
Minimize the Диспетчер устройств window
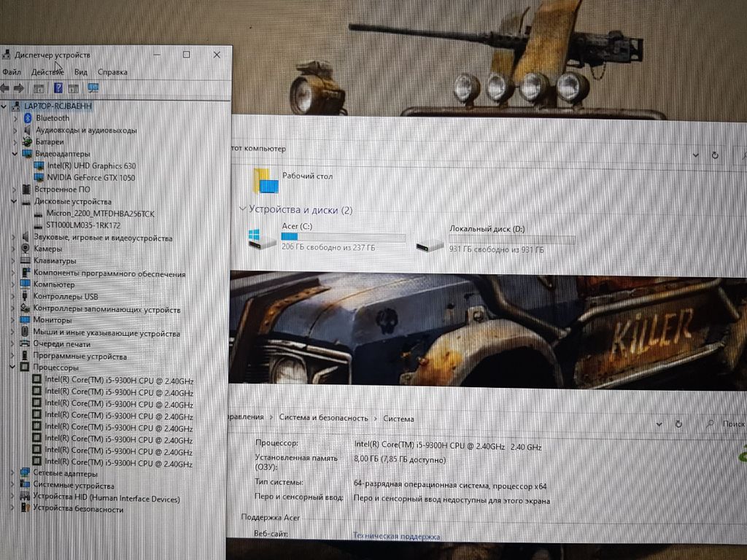tap(157, 55)
